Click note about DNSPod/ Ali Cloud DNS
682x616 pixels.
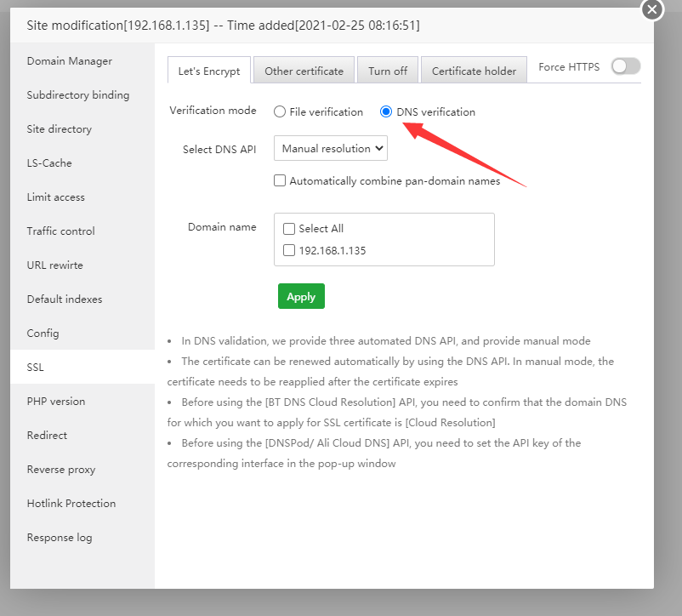click(x=374, y=453)
